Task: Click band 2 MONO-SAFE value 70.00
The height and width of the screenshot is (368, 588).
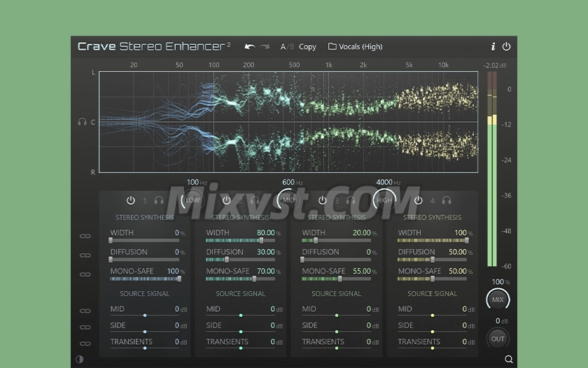Action: tap(266, 271)
